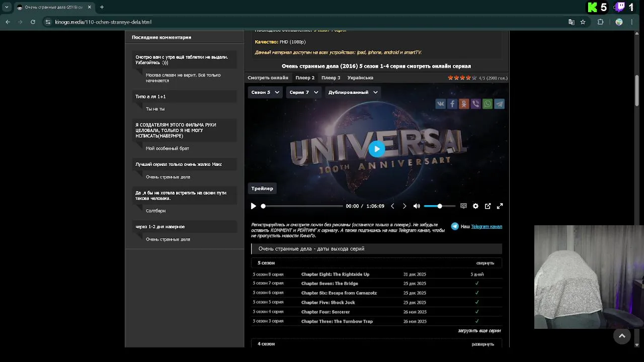Share via the Facebook icon
644x362 pixels.
(x=452, y=104)
